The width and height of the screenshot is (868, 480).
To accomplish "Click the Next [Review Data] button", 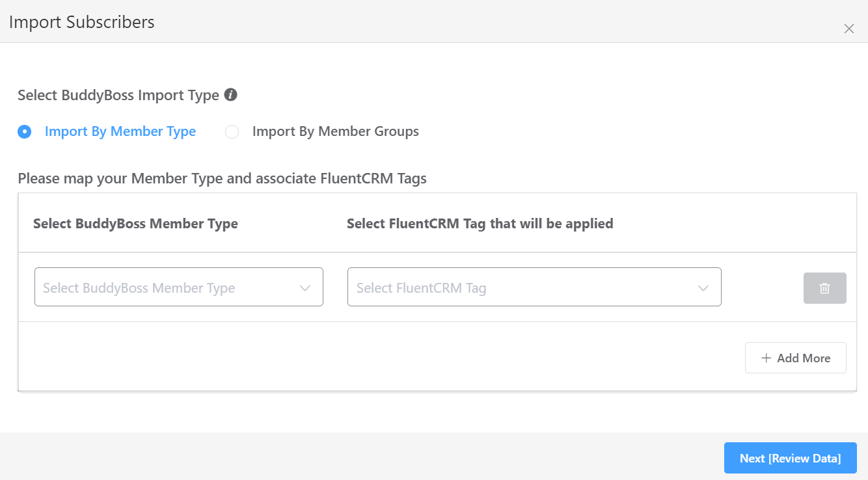I will coord(790,458).
